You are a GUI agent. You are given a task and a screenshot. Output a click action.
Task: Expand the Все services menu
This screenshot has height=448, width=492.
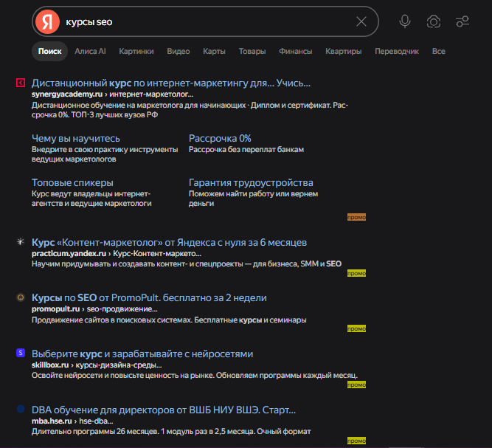pos(438,51)
